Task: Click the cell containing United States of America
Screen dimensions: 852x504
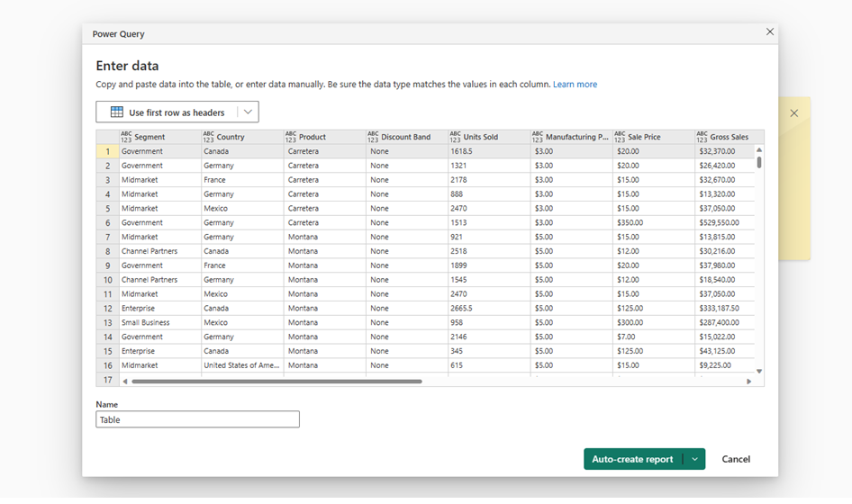Action: pyautogui.click(x=241, y=365)
